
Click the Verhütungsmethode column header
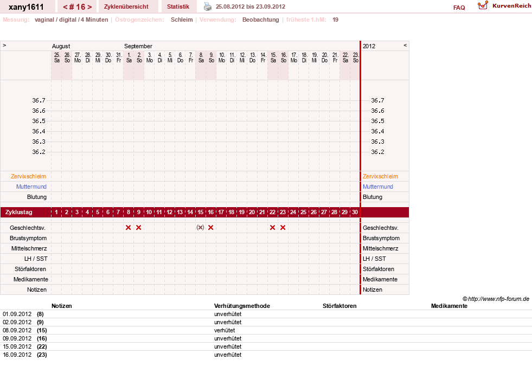(x=242, y=306)
